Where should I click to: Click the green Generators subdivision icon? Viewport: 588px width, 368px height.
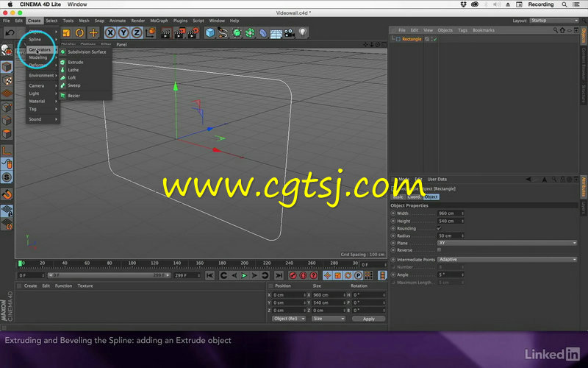[x=237, y=33]
